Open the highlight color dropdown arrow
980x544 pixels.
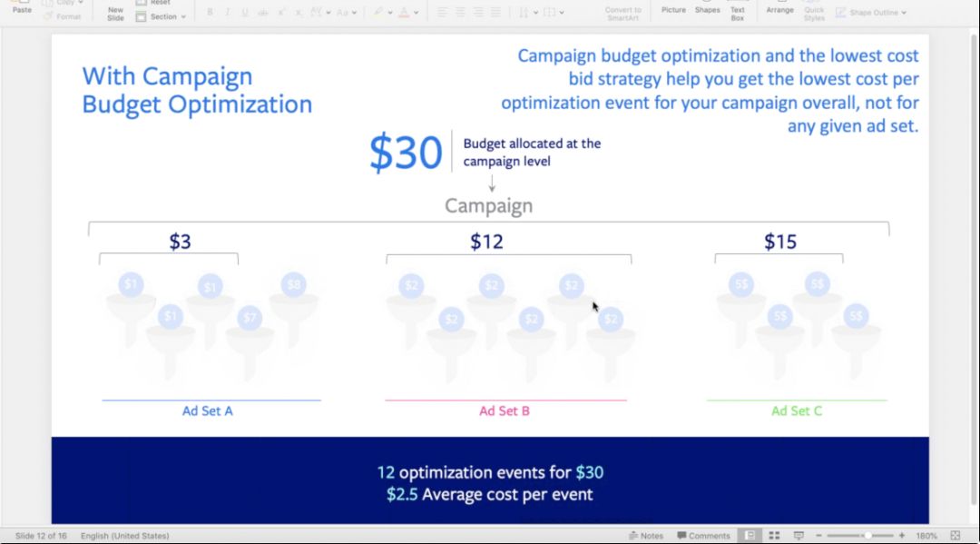pyautogui.click(x=390, y=13)
